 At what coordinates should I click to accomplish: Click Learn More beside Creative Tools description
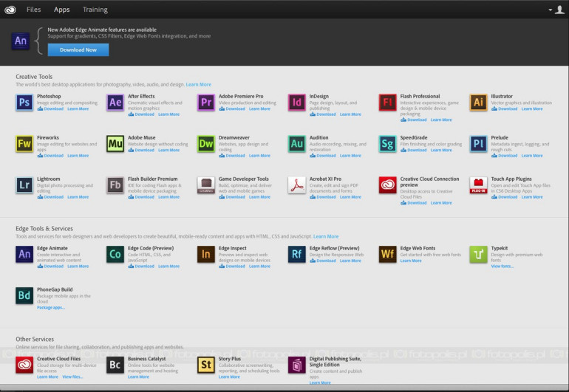[x=199, y=84]
